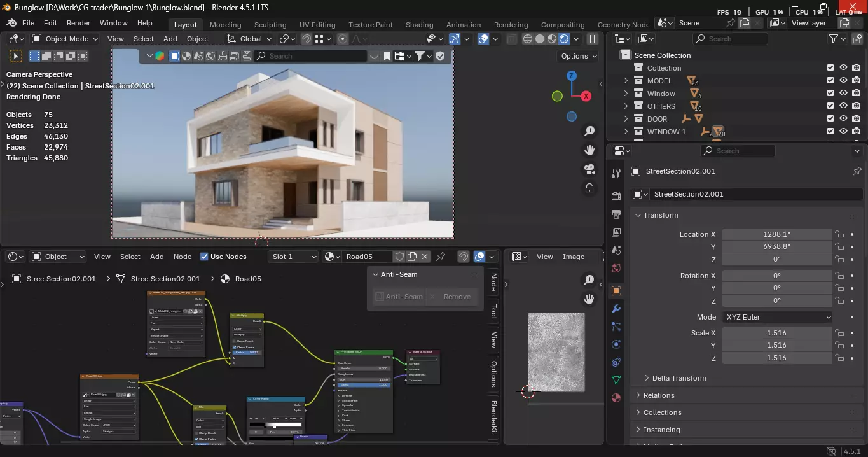Viewport: 868px width, 457px height.
Task: Open image editor Image menu
Action: click(x=574, y=257)
